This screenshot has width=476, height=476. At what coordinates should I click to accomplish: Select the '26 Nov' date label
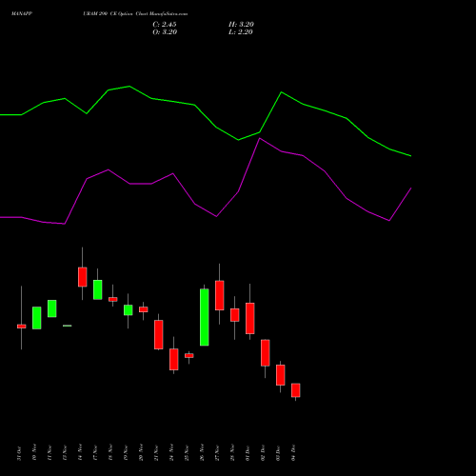[202, 452]
